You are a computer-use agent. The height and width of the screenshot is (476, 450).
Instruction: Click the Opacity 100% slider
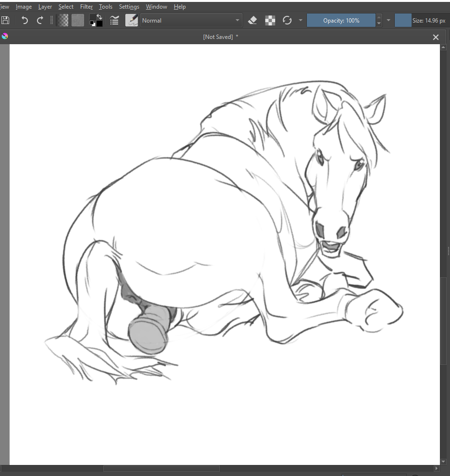tap(341, 20)
